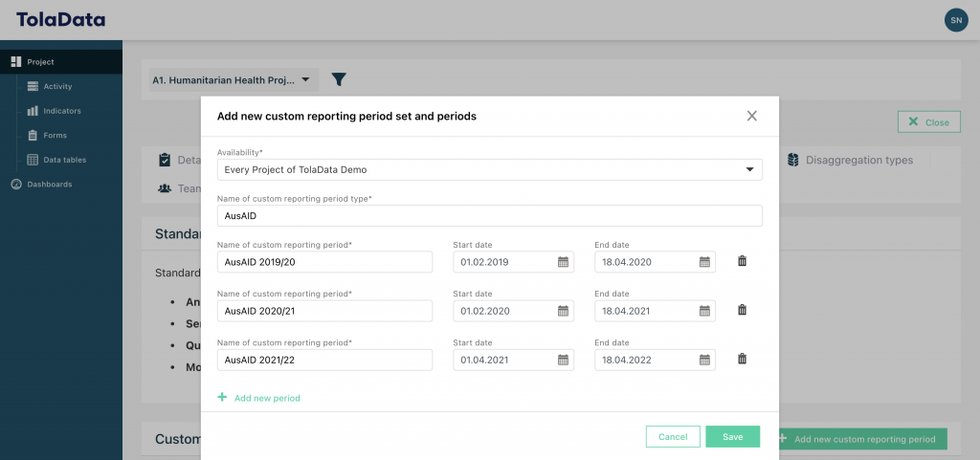Click the green Close button behind the dialog
980x460 pixels.
[928, 121]
